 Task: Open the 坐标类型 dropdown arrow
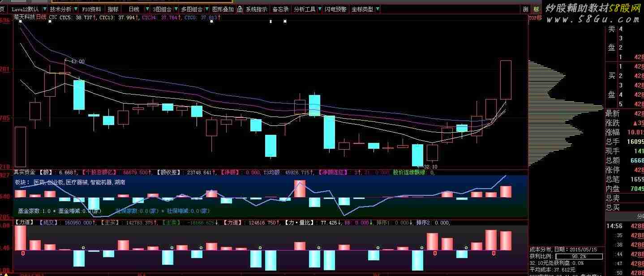pos(378,9)
